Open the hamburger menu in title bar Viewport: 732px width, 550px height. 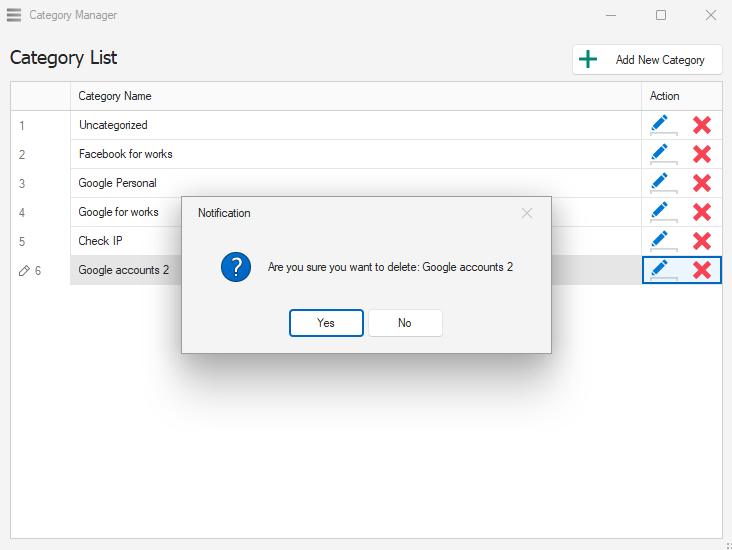[14, 15]
